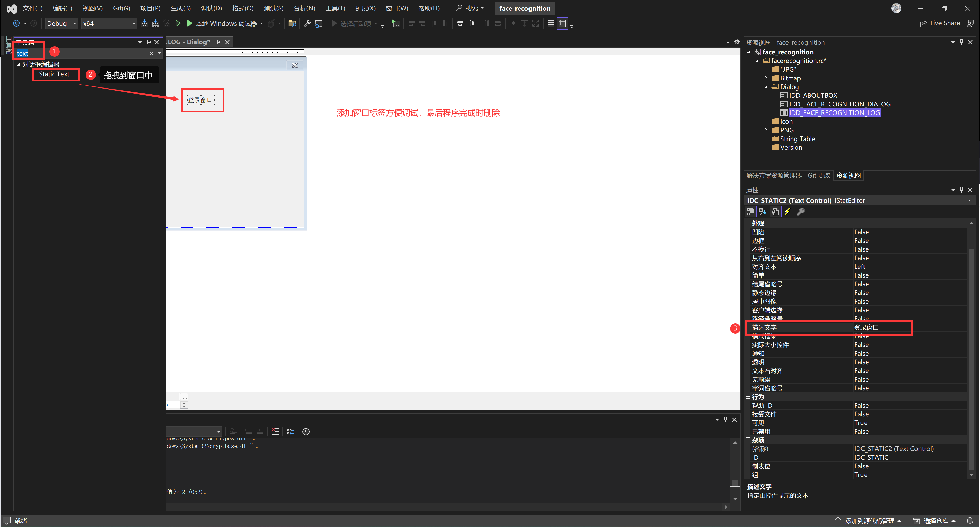Image resolution: width=980 pixels, height=527 pixels.
Task: Expand the Icon folder in resource view
Action: point(766,121)
